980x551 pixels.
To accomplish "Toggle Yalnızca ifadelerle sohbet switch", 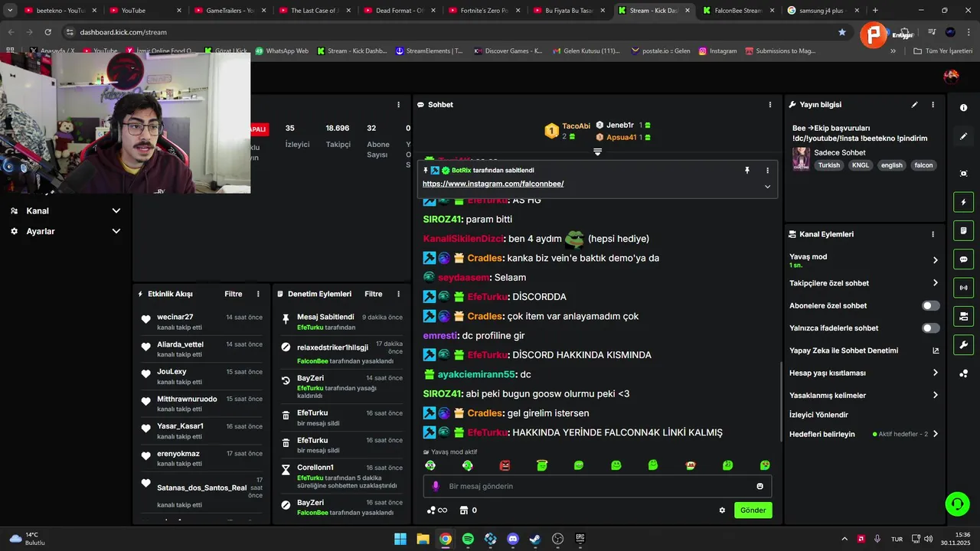I will tap(930, 328).
